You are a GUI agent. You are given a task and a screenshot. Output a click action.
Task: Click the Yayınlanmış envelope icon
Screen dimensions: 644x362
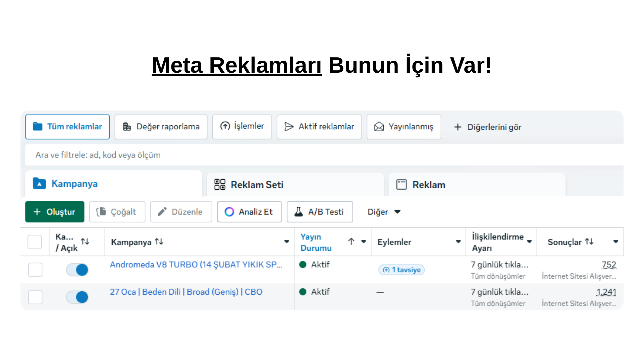379,127
